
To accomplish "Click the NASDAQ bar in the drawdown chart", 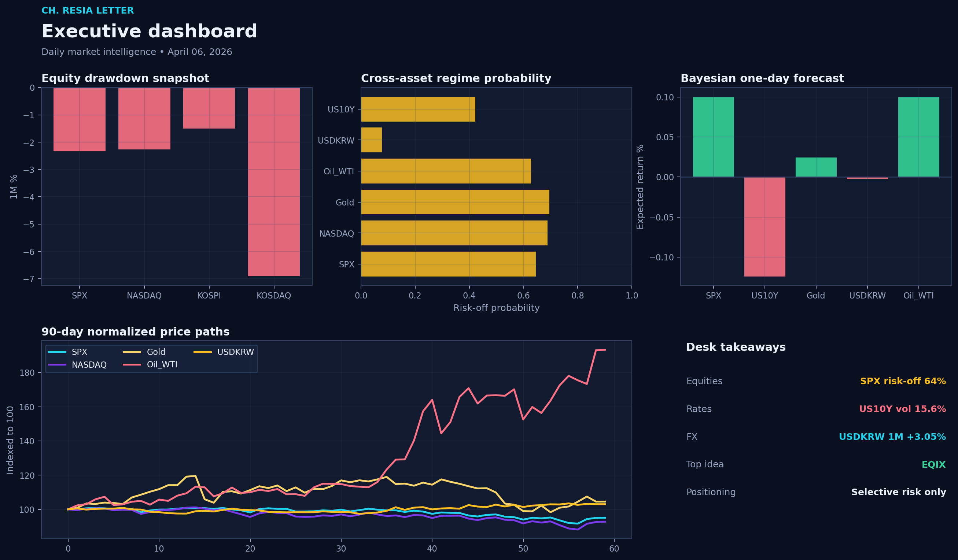I will tap(144, 119).
